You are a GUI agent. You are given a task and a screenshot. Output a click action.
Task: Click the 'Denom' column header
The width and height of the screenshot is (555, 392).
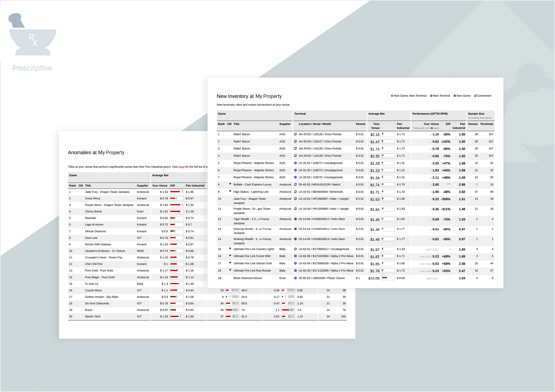point(360,124)
